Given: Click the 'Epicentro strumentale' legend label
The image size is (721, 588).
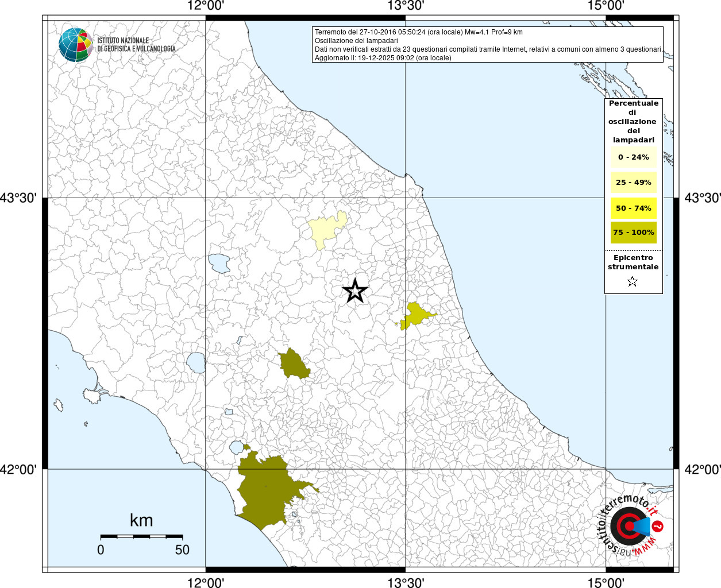Looking at the screenshot, I should point(633,262).
